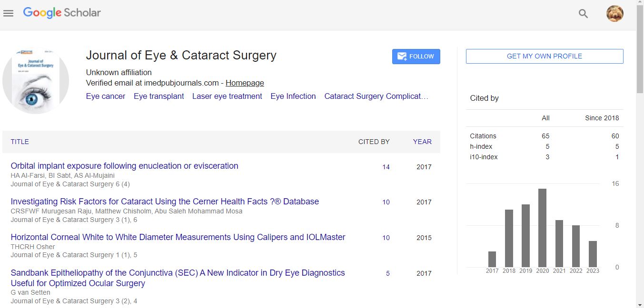The image size is (644, 308).
Task: Select the Eye transplant topic tag
Action: pos(159,96)
